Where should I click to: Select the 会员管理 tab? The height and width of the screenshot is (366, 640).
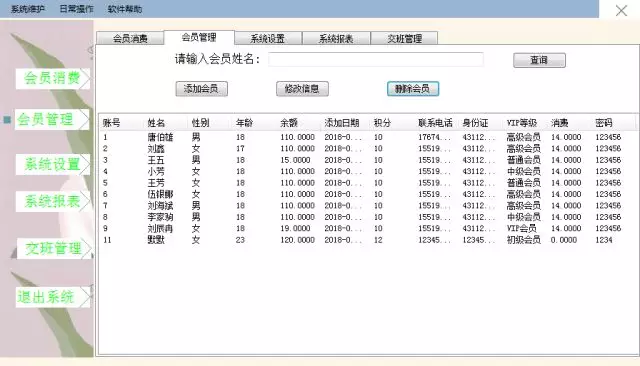(199, 37)
